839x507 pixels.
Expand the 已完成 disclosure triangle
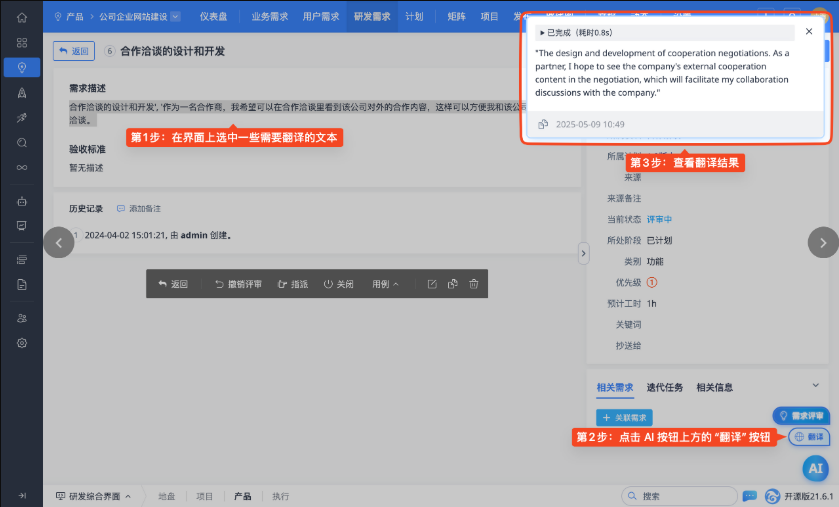(542, 33)
